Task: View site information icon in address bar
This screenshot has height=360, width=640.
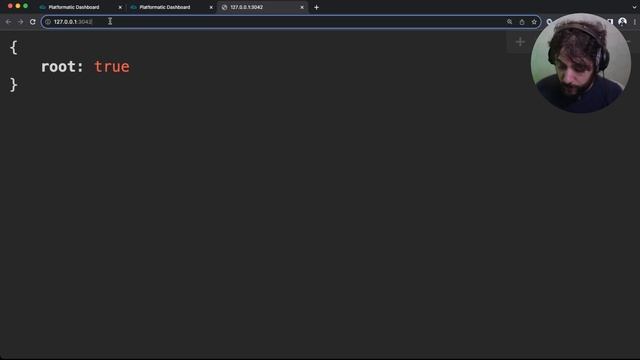Action: point(48,22)
